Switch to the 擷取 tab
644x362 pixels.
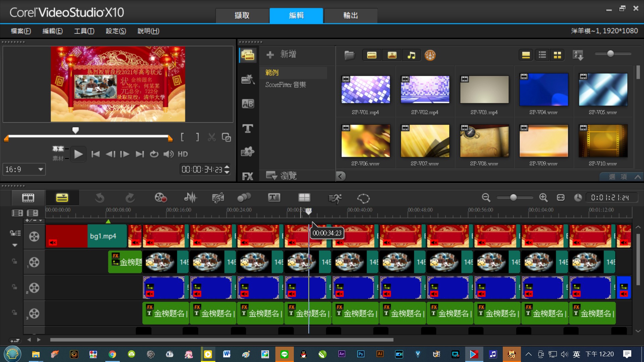[x=242, y=15]
